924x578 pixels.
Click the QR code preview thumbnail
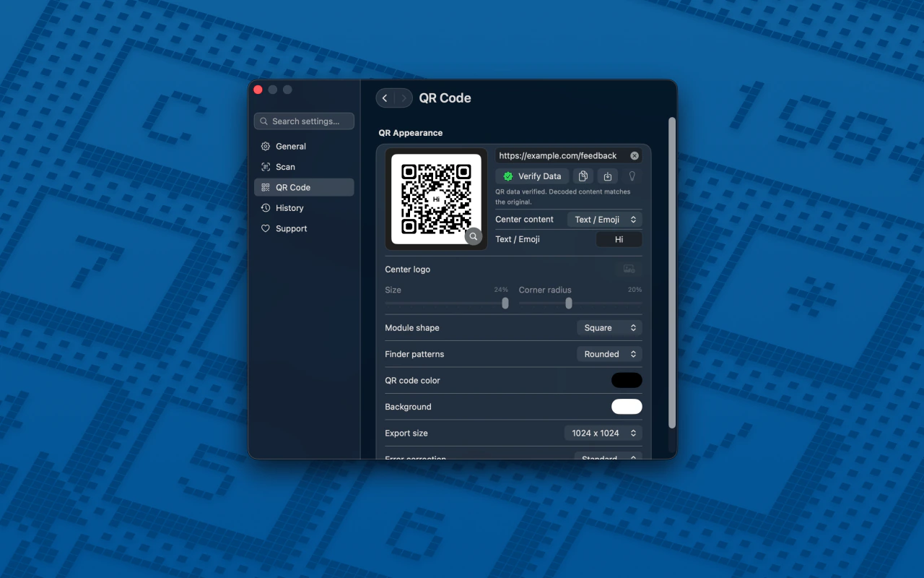[x=436, y=199]
